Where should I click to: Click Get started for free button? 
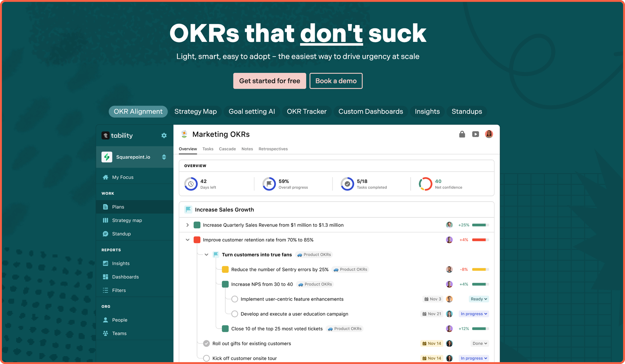(x=269, y=81)
